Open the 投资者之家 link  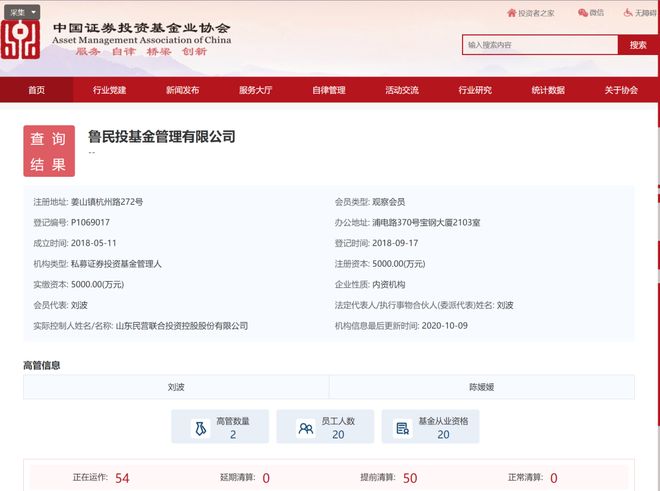(x=536, y=13)
